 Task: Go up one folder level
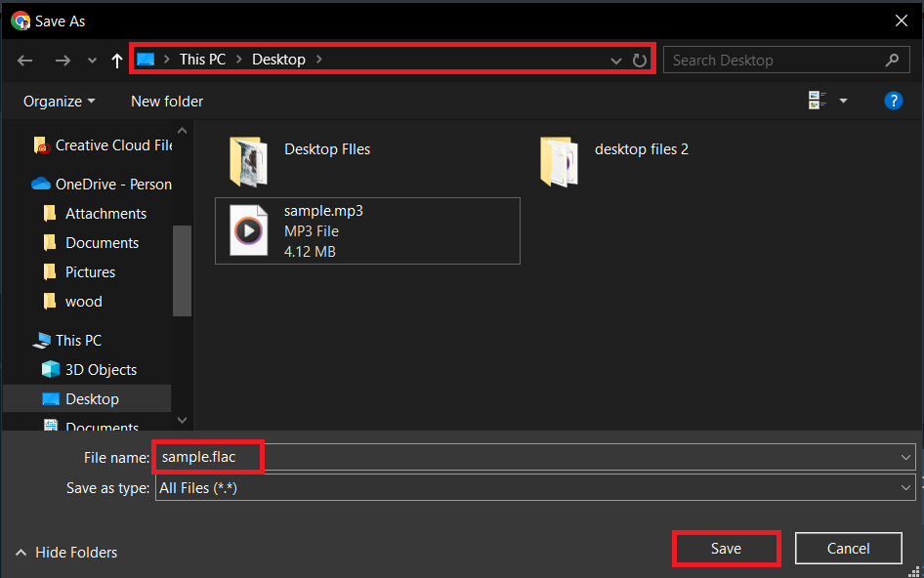coord(116,60)
